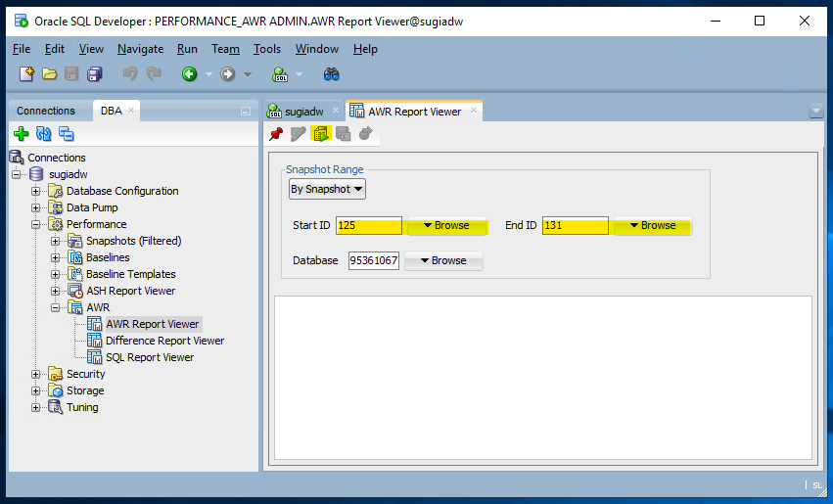Click Browse button next to End ID

tap(653, 225)
